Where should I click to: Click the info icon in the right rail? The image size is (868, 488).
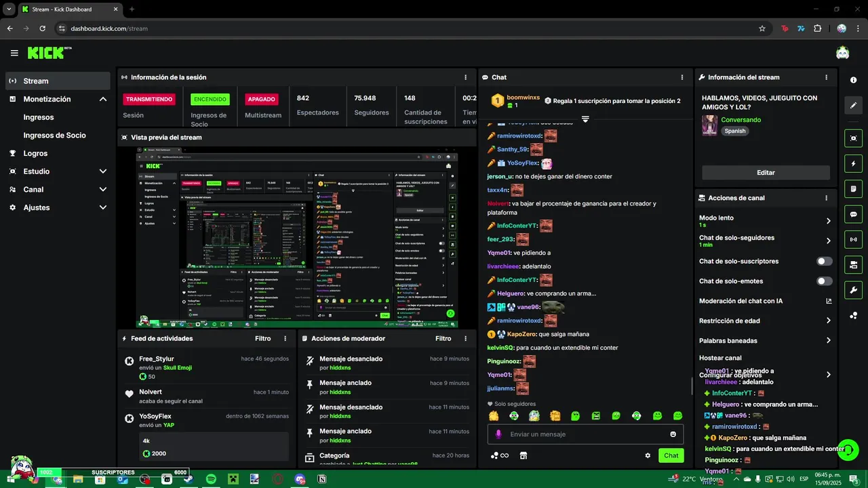coord(853,80)
